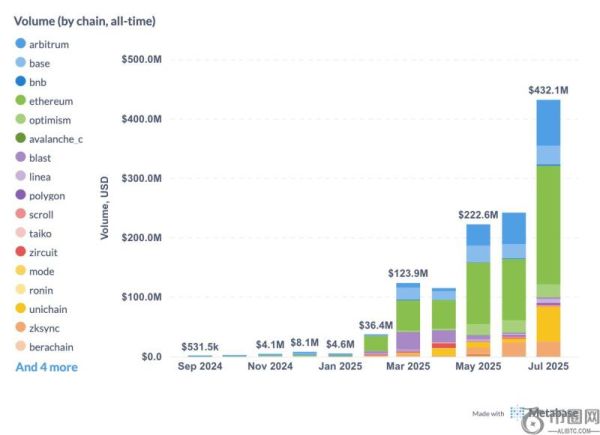
Task: Click the green ethereum segment of May 2025 bar
Action: (x=478, y=292)
